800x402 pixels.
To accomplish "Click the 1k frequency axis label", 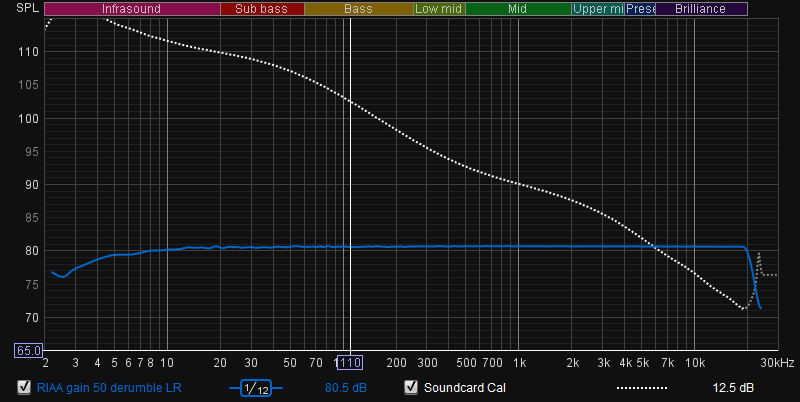I will pyautogui.click(x=519, y=363).
